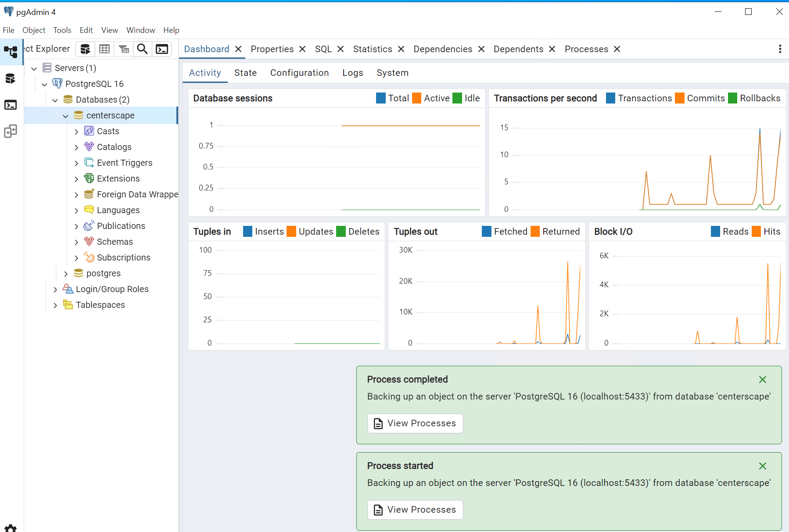
Task: Toggle the Idle series legend swatch
Action: [x=457, y=98]
